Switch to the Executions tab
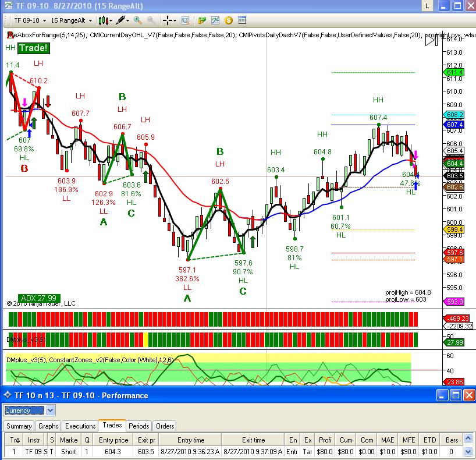This screenshot has height=460, width=476. (80, 426)
